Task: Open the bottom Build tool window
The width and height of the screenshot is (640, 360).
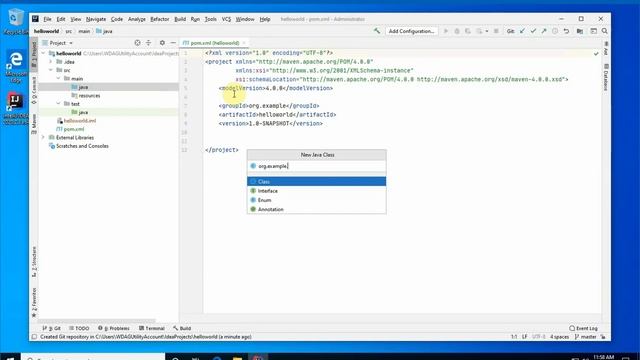Action: point(182,328)
